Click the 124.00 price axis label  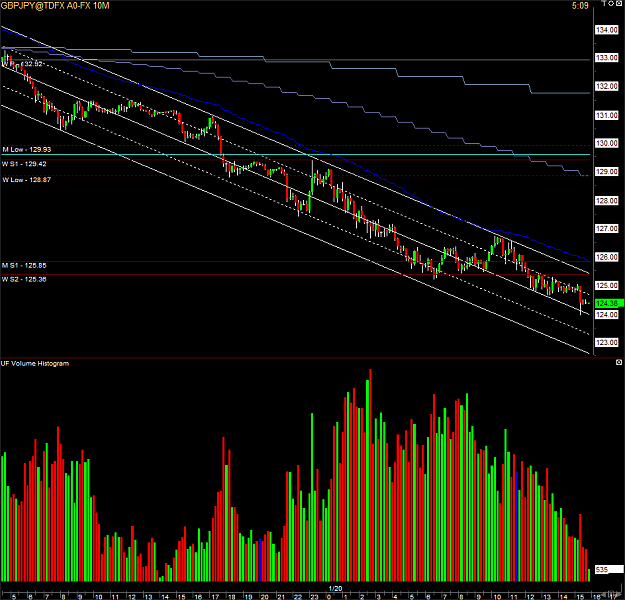[607, 315]
